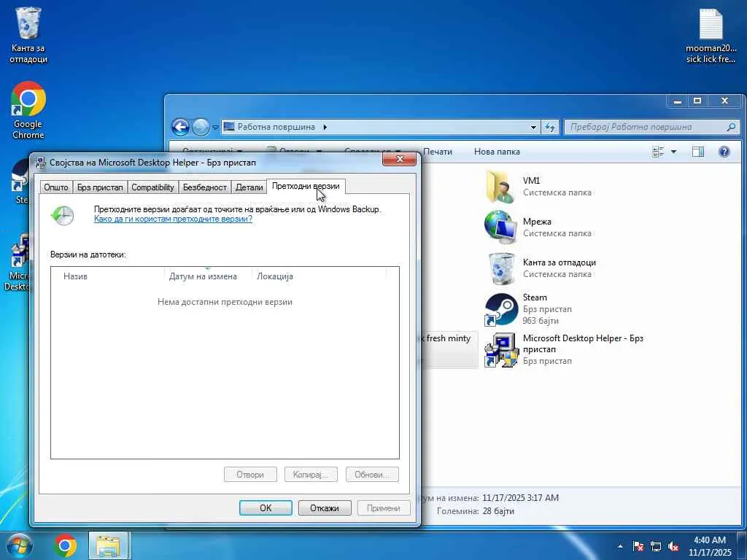The width and height of the screenshot is (747, 560).
Task: Click the disabled Отвори button in dialog
Action: (250, 474)
